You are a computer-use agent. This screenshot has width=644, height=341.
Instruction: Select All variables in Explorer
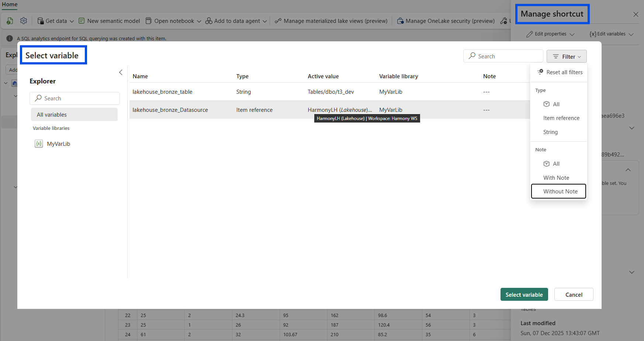(74, 115)
